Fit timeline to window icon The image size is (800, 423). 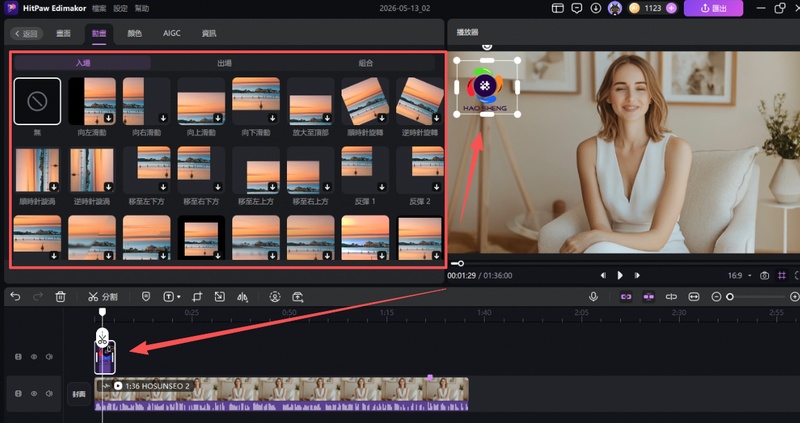click(694, 296)
